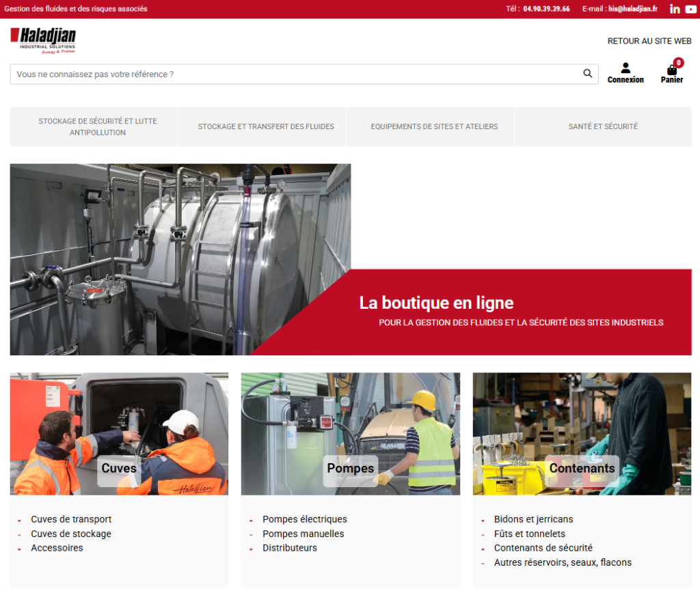Open the Cuves category image

(x=119, y=434)
